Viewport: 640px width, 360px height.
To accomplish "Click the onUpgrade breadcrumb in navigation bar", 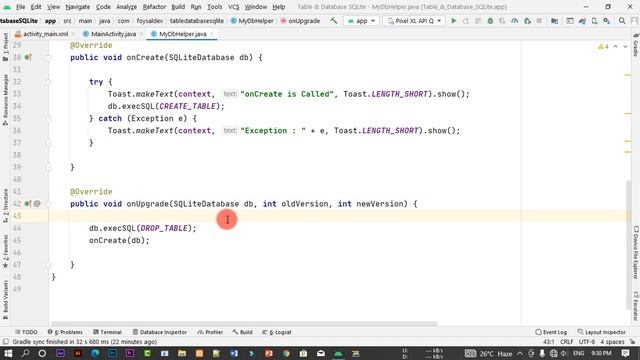I will click(x=300, y=21).
